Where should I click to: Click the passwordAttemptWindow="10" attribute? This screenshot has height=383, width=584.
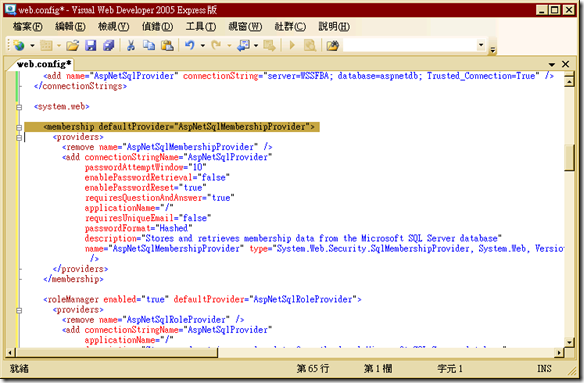point(146,167)
